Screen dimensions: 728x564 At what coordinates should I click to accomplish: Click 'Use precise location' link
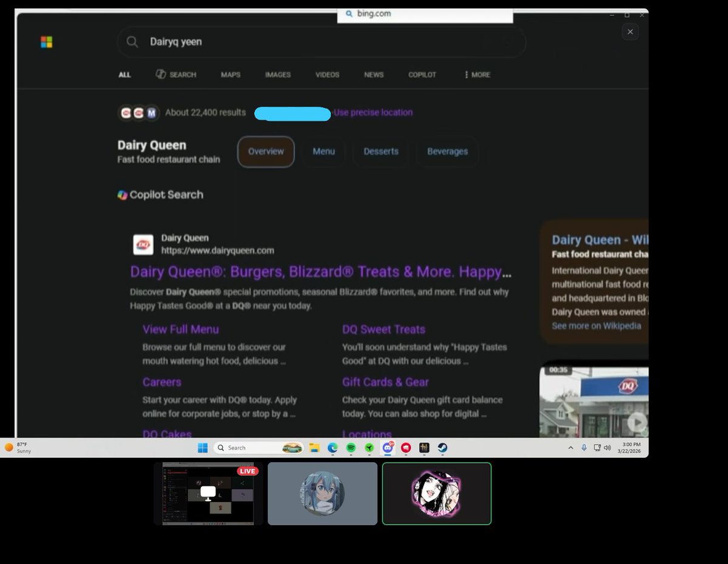tap(373, 112)
